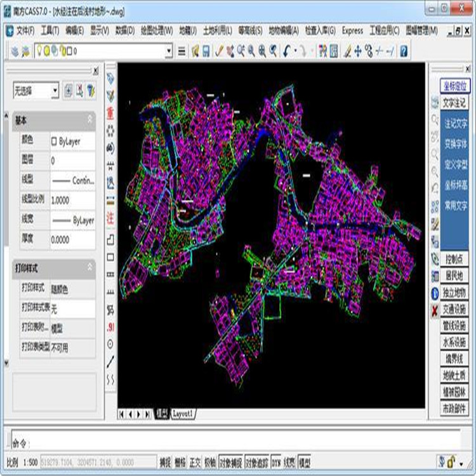Open help via the question mark icon
The height and width of the screenshot is (476, 476).
pyautogui.click(x=403, y=51)
